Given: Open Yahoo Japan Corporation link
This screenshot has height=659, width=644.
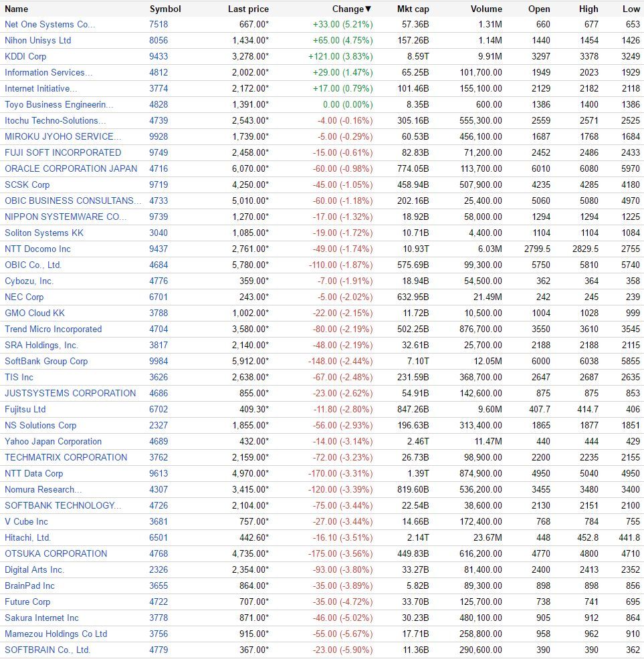Looking at the screenshot, I should coord(53,441).
